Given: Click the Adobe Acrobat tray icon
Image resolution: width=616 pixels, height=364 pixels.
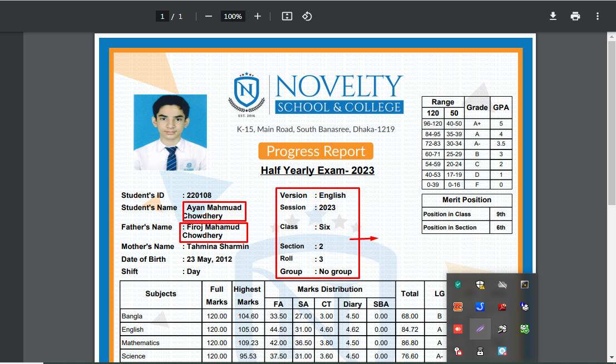Looking at the screenshot, I should click(502, 307).
